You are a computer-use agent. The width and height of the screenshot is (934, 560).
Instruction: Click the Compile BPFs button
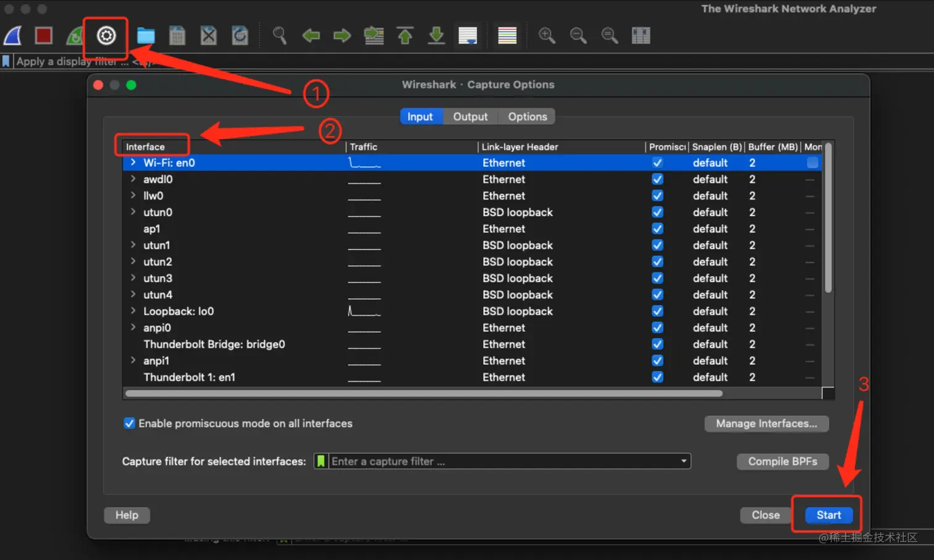pyautogui.click(x=783, y=461)
